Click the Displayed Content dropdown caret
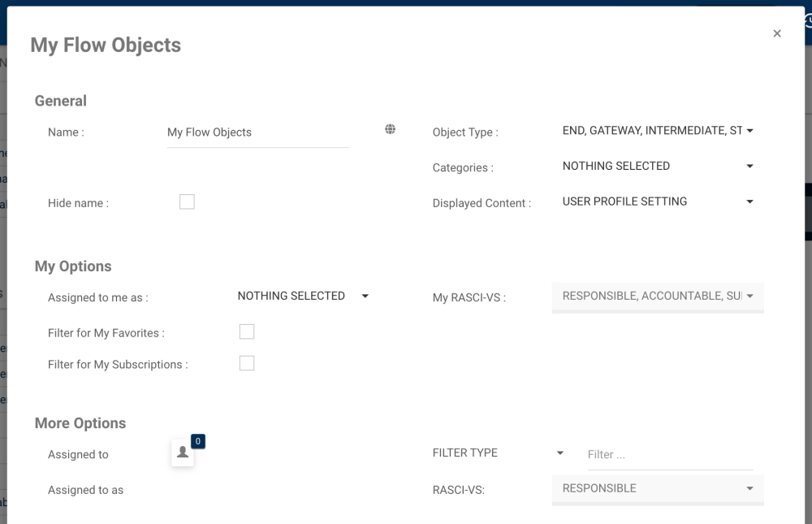Image resolution: width=812 pixels, height=524 pixels. click(x=749, y=201)
